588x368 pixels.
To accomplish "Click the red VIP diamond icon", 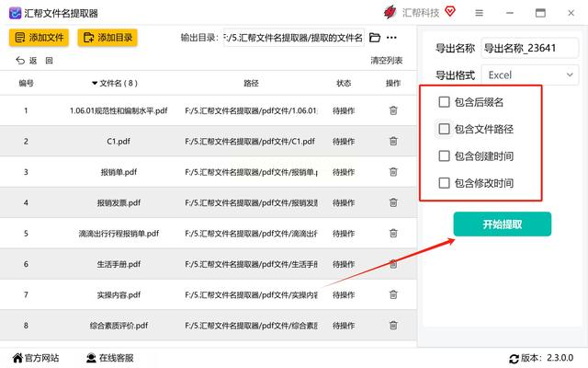I will pyautogui.click(x=450, y=12).
